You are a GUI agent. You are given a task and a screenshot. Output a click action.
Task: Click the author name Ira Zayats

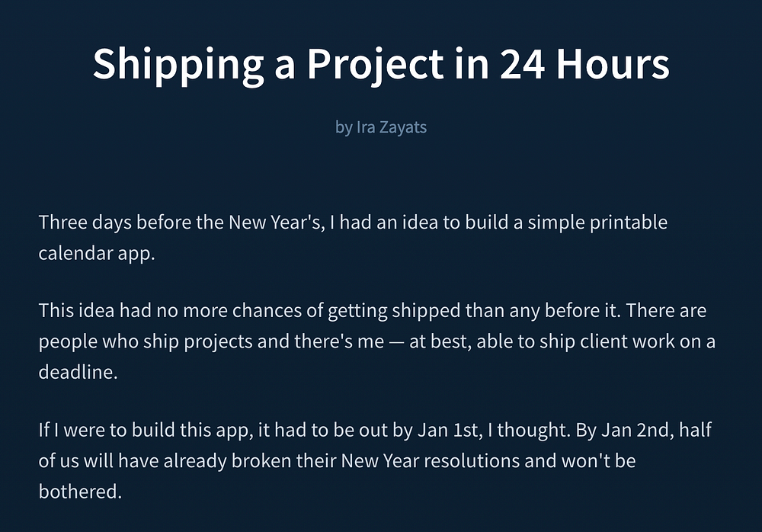[392, 127]
